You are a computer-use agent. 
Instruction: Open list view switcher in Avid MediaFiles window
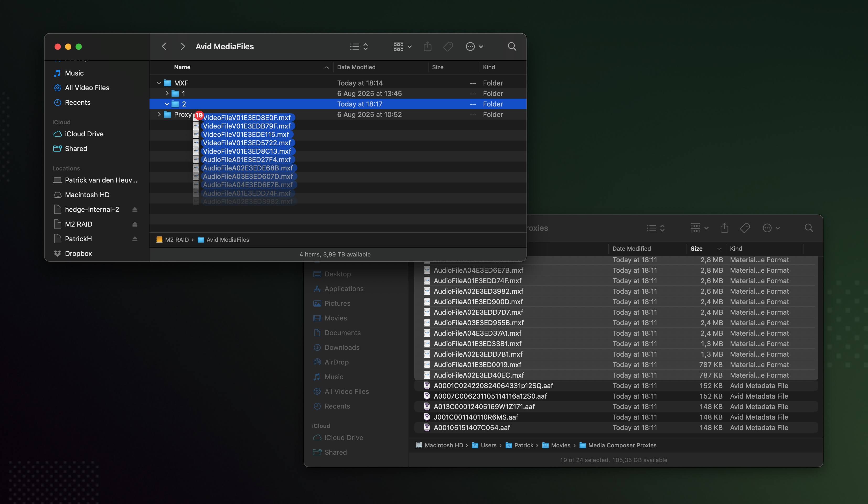pyautogui.click(x=359, y=46)
